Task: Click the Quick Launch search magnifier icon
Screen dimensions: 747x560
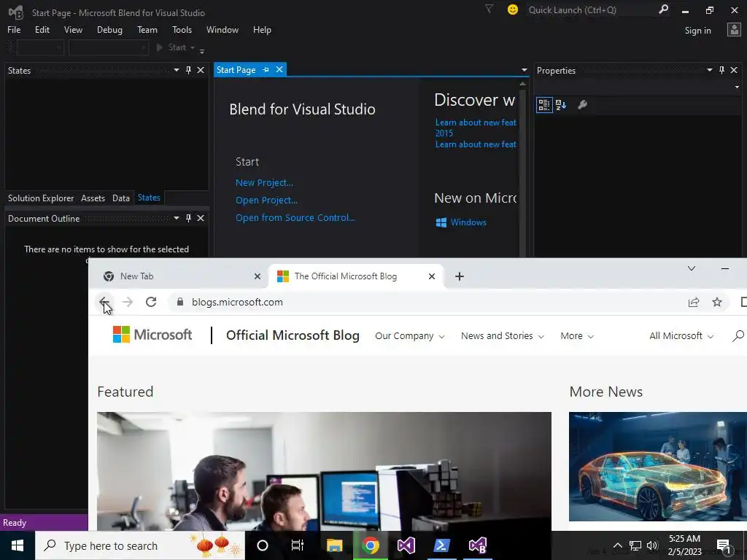Action: tap(663, 9)
